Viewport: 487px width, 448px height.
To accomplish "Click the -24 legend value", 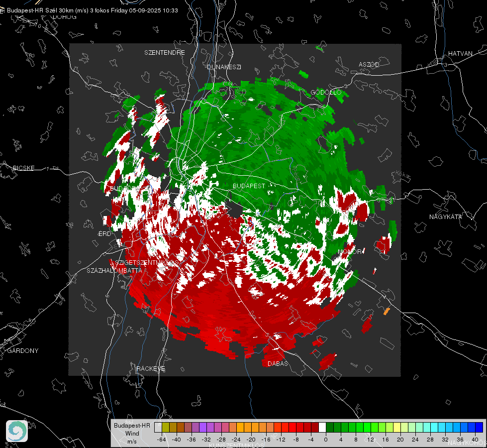I will 236,440.
